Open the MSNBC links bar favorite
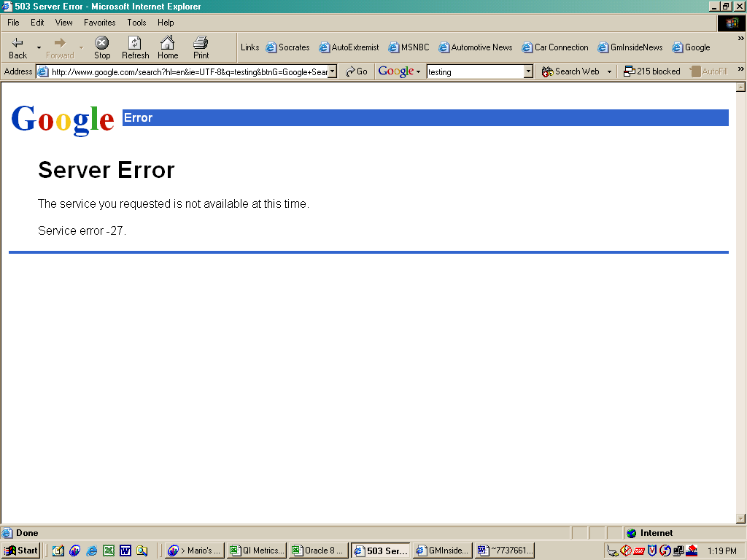The width and height of the screenshot is (747, 560). pos(409,47)
